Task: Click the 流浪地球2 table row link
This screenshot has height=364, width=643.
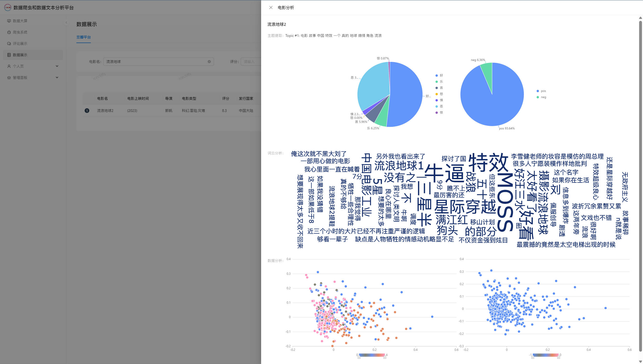Action: pyautogui.click(x=105, y=111)
